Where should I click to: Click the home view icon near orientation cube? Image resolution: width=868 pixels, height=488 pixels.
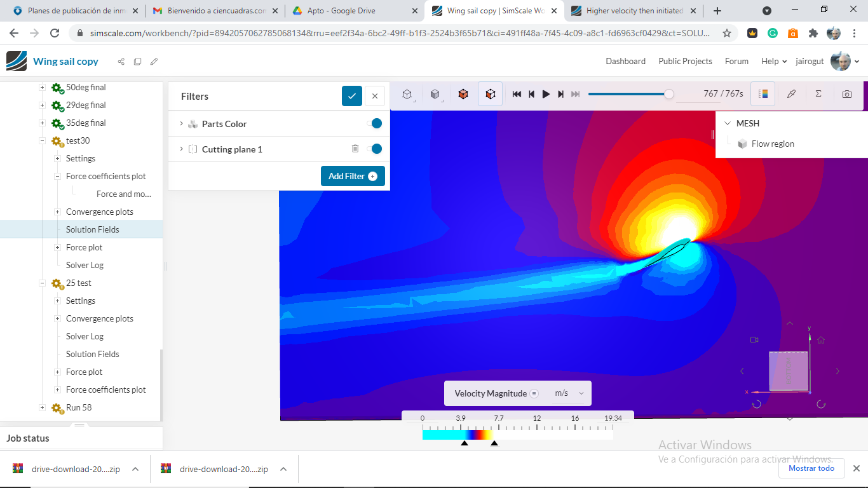coord(821,340)
